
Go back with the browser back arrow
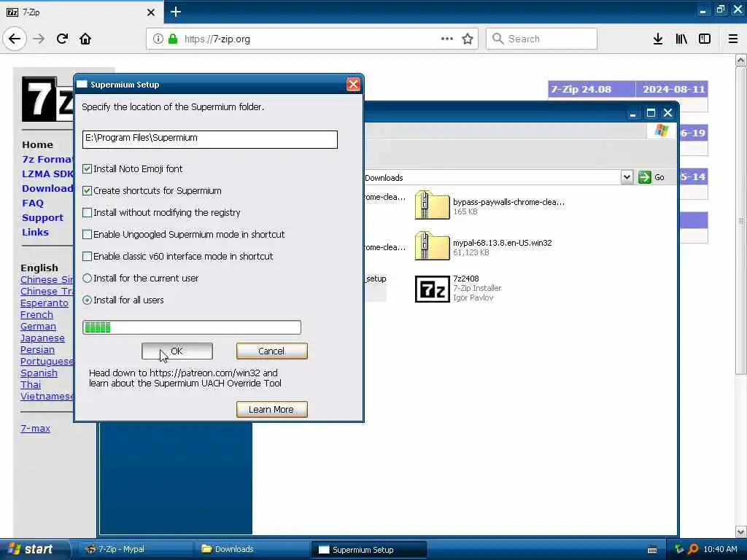click(15, 39)
